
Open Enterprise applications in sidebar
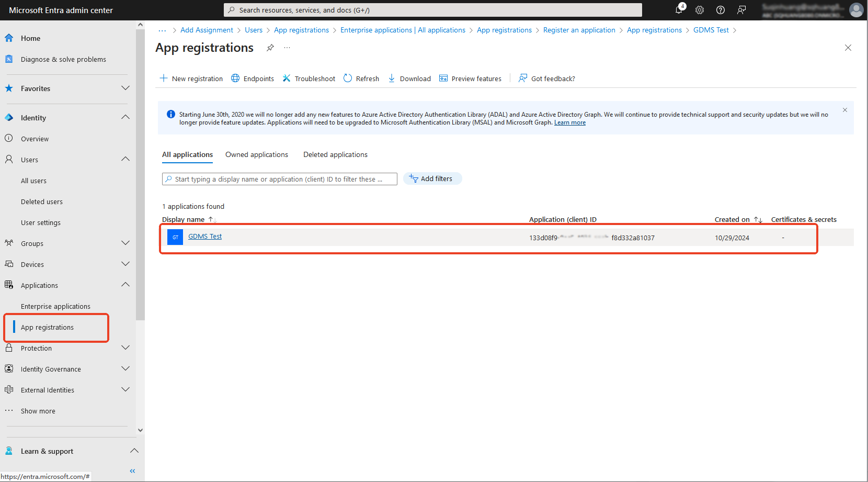click(55, 306)
